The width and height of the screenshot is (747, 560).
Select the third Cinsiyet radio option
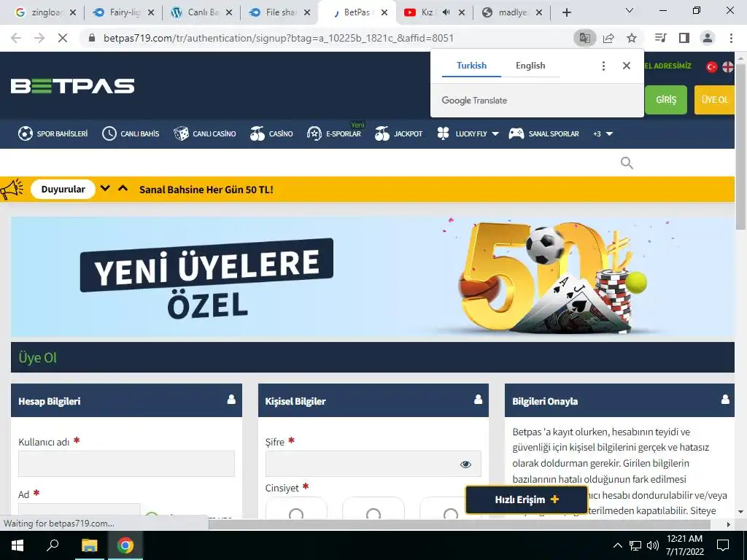pos(451,514)
